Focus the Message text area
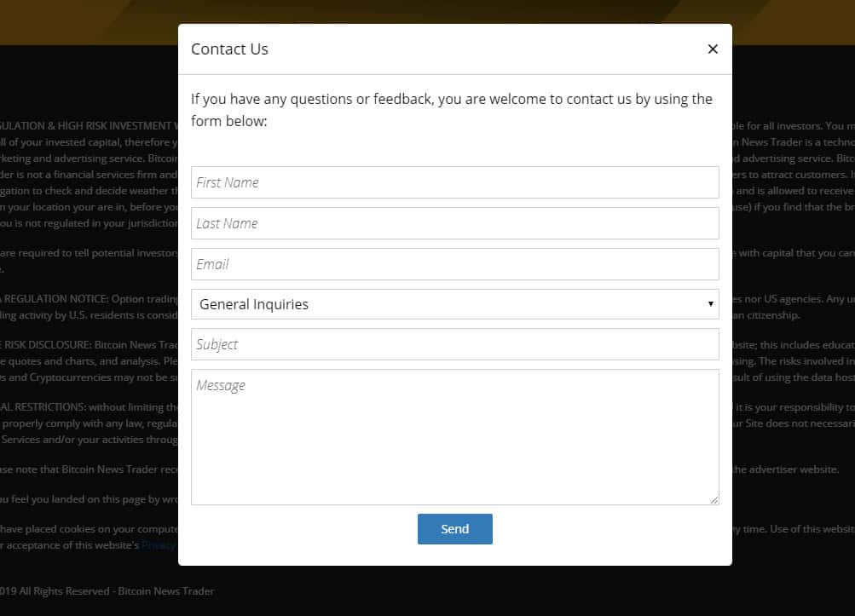Viewport: 855px width, 616px height. point(454,436)
